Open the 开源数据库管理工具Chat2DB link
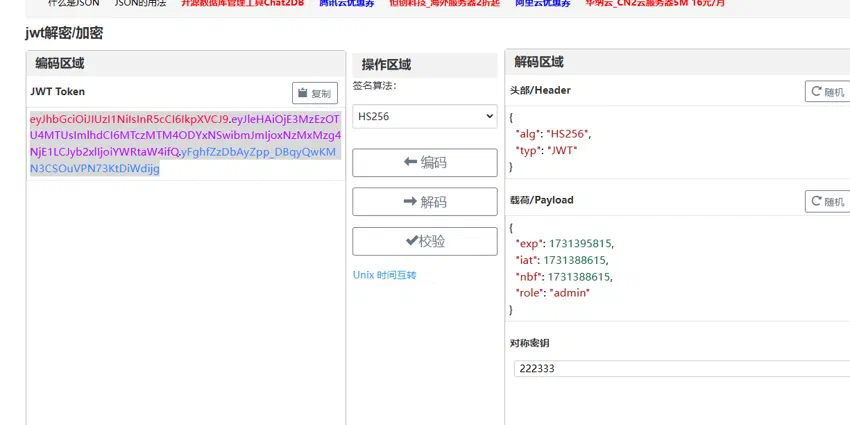The width and height of the screenshot is (850, 425). (x=242, y=3)
